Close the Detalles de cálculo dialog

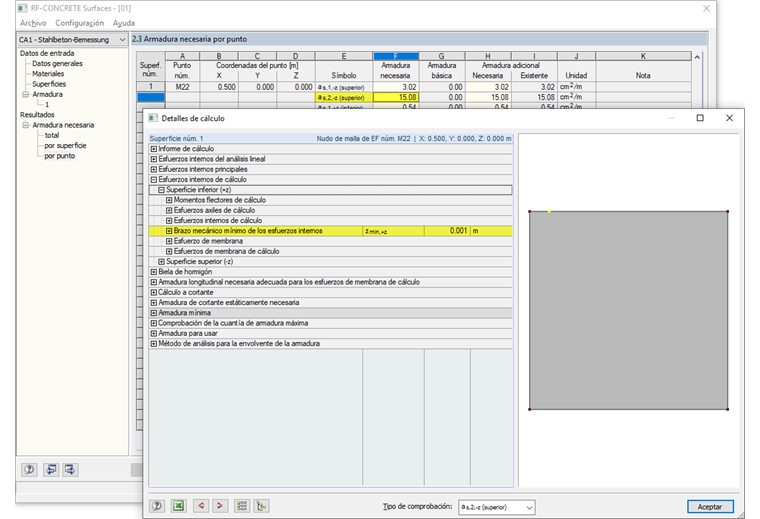[x=729, y=118]
